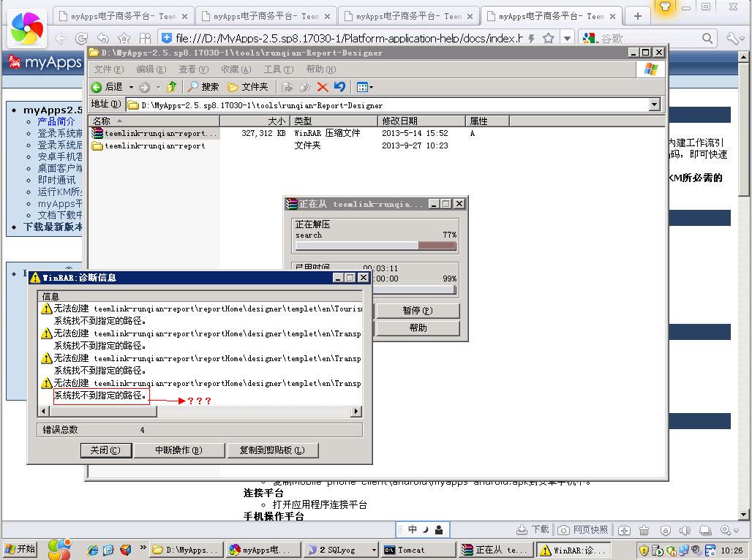
Task: Open the 帮助(H) menu in Explorer
Action: point(321,69)
